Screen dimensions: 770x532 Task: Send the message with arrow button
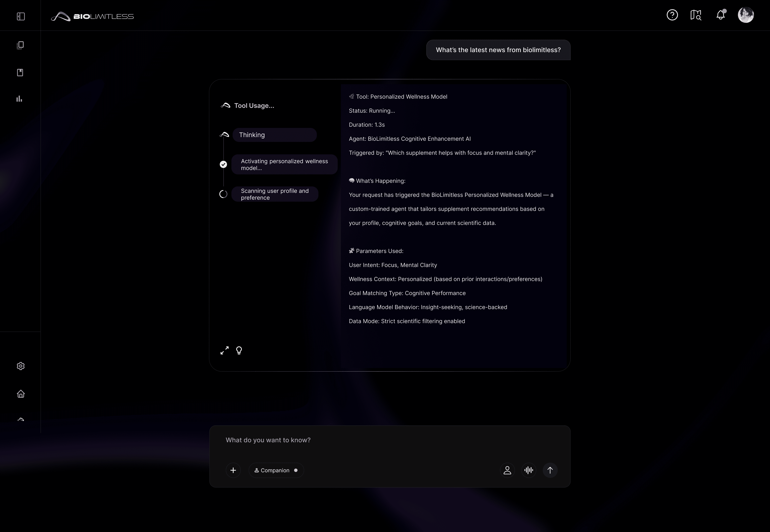(550, 470)
